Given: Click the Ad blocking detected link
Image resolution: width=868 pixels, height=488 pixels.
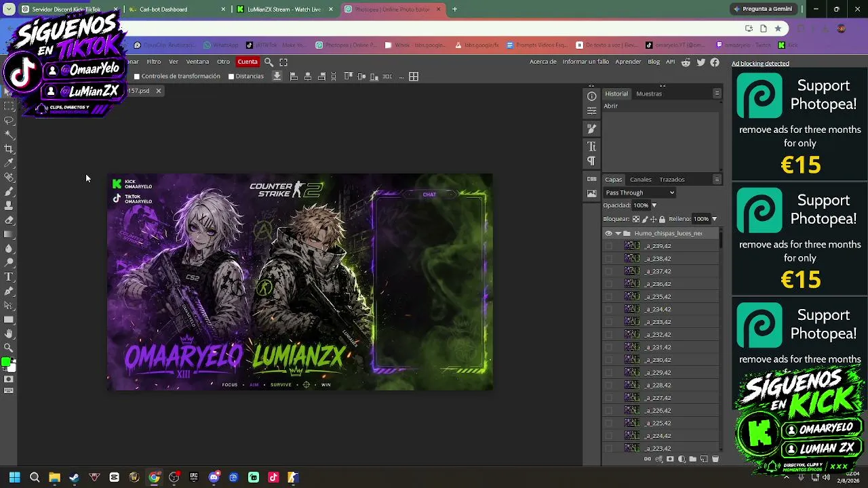Looking at the screenshot, I should (x=760, y=64).
